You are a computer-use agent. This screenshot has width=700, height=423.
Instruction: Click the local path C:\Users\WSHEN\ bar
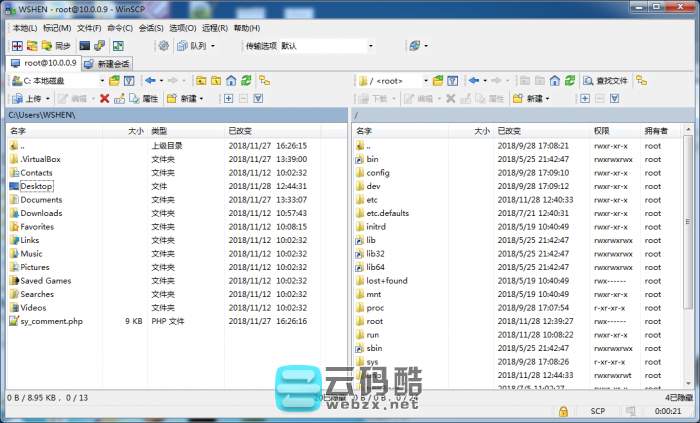pos(177,115)
